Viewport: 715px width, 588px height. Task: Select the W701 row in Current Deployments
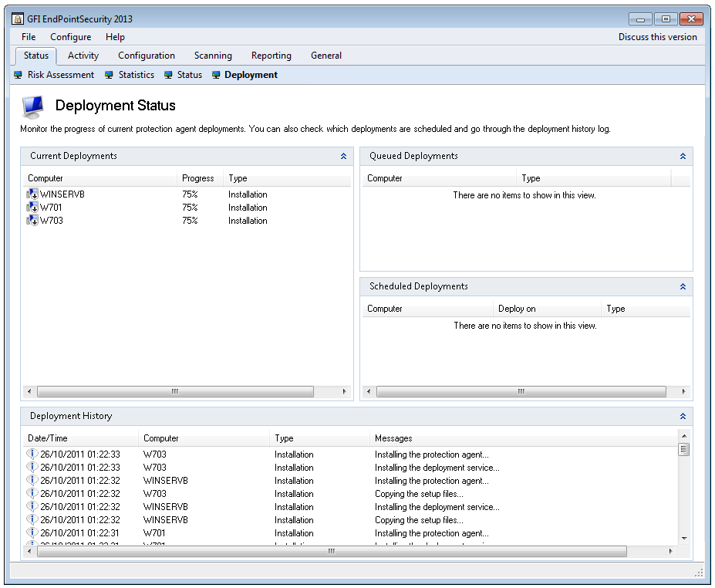(x=187, y=208)
